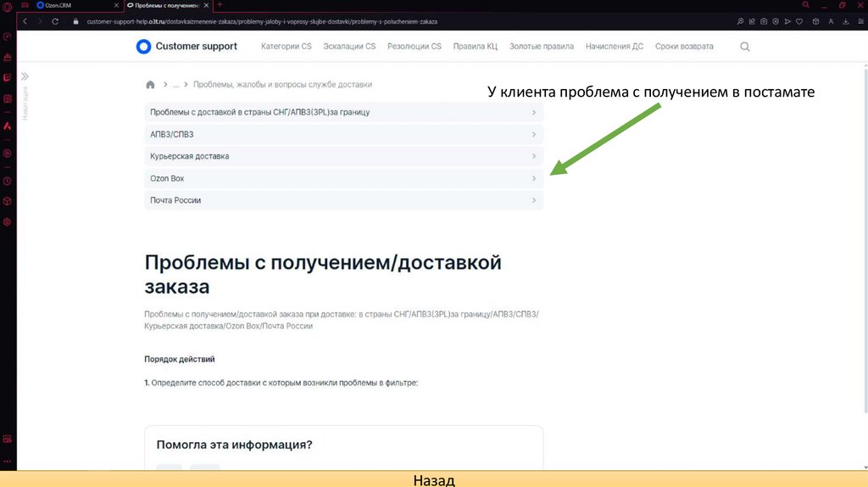The width and height of the screenshot is (868, 487).
Task: Close the Проблемы с получением tab
Action: 206,5
